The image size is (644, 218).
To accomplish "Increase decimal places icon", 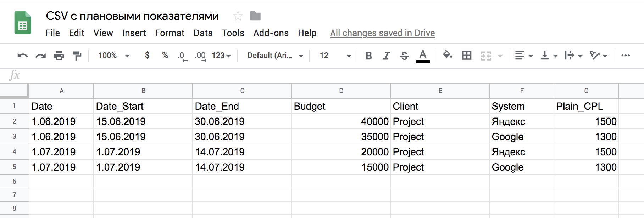I will 200,56.
